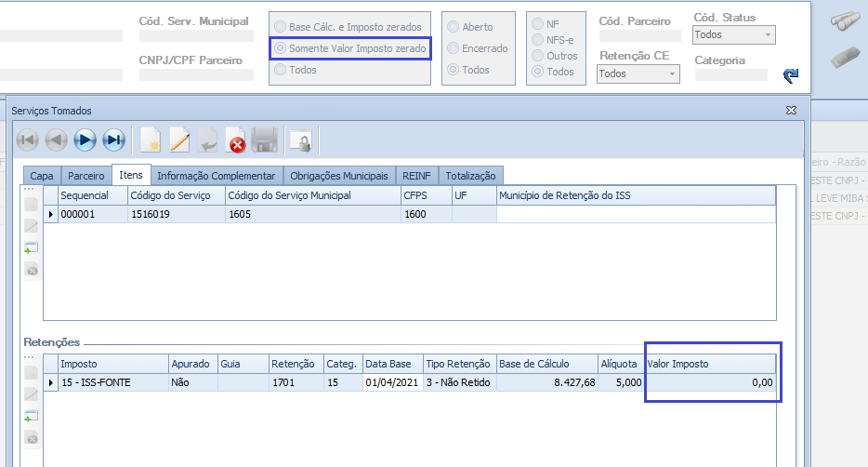Click the Valor Imposto cell showing 0,00
The height and width of the screenshot is (467, 868).
(x=711, y=383)
